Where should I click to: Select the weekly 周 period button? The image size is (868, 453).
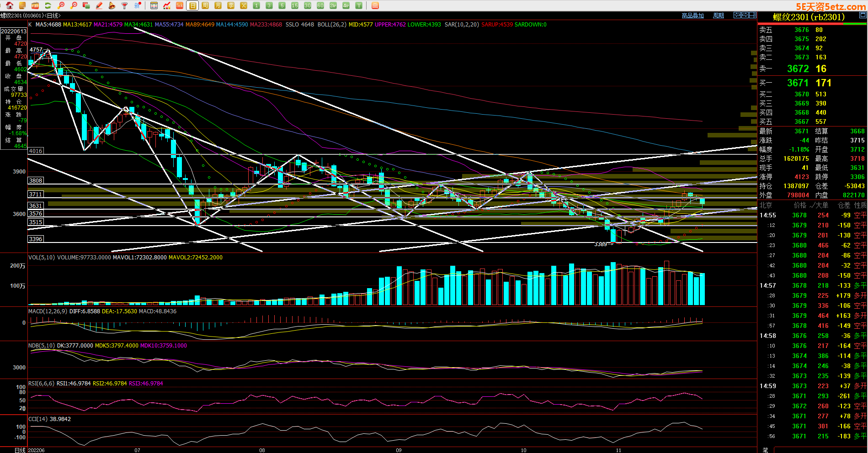tap(205, 5)
